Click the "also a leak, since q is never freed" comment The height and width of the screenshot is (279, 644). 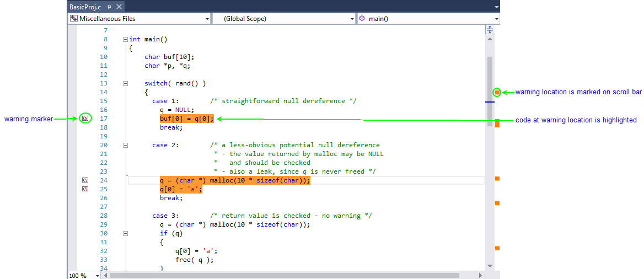[294, 171]
